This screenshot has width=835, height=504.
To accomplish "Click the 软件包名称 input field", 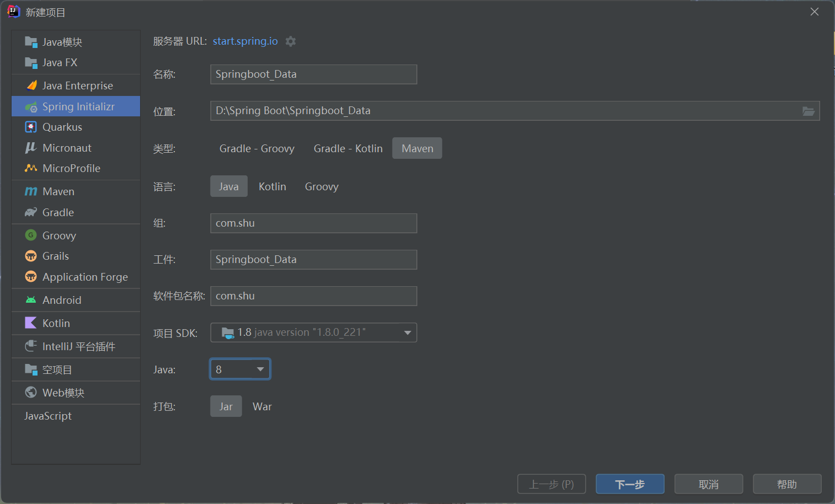I will [313, 296].
